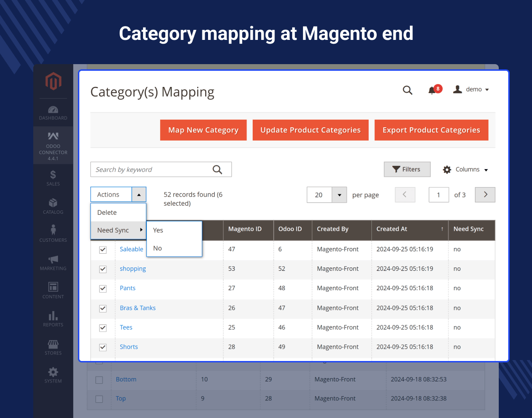Screen dimensions: 532x418
Task: Open the Filters button
Action: click(407, 169)
